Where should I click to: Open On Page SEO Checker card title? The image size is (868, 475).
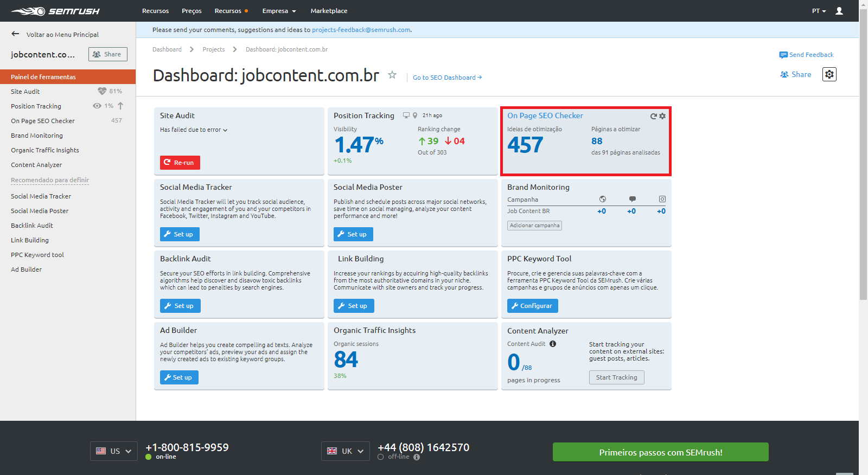pos(545,115)
